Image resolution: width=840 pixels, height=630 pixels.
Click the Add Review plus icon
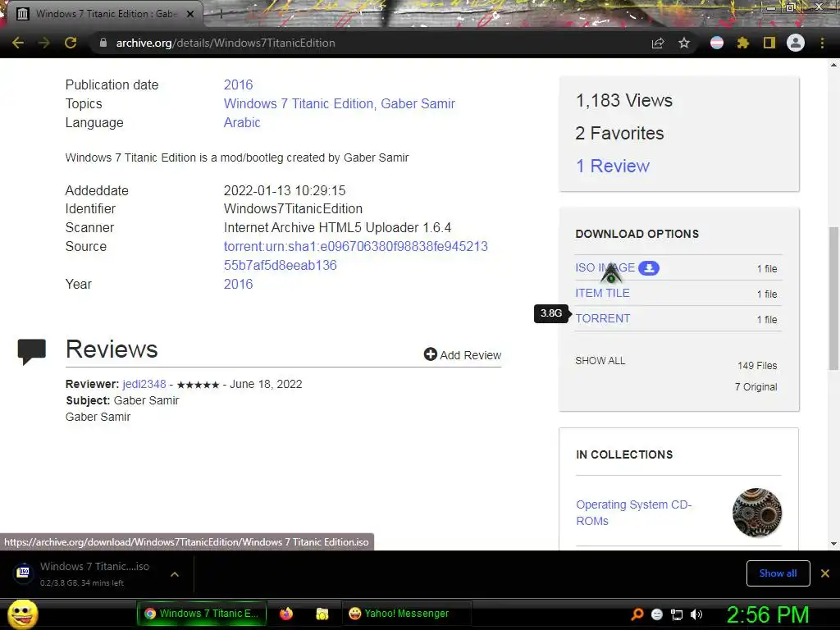tap(430, 354)
